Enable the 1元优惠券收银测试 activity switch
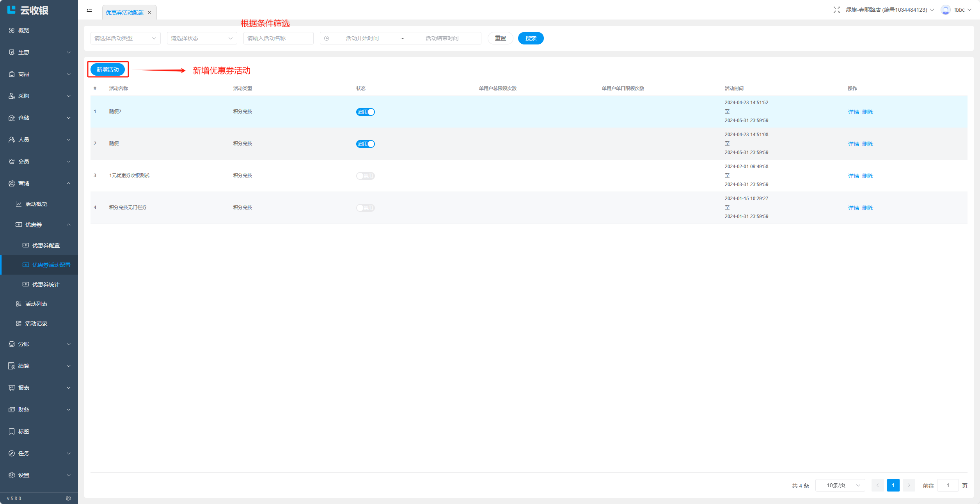980x504 pixels. [365, 176]
